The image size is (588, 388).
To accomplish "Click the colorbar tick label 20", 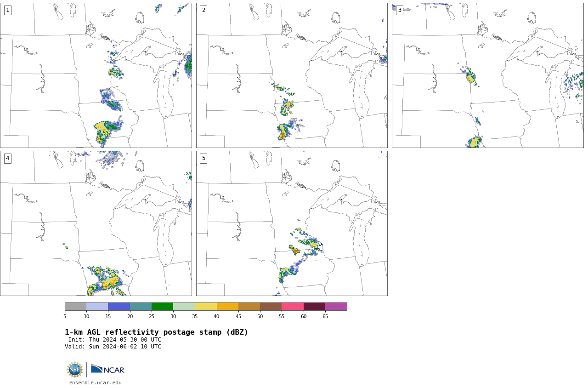I will pos(130,316).
